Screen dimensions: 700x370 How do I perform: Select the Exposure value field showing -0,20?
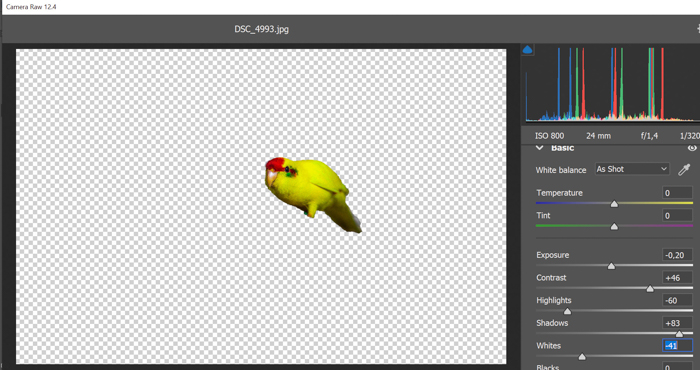coord(677,255)
